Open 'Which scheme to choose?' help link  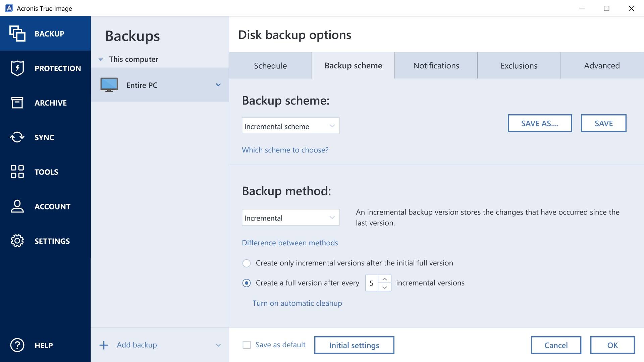pos(285,150)
